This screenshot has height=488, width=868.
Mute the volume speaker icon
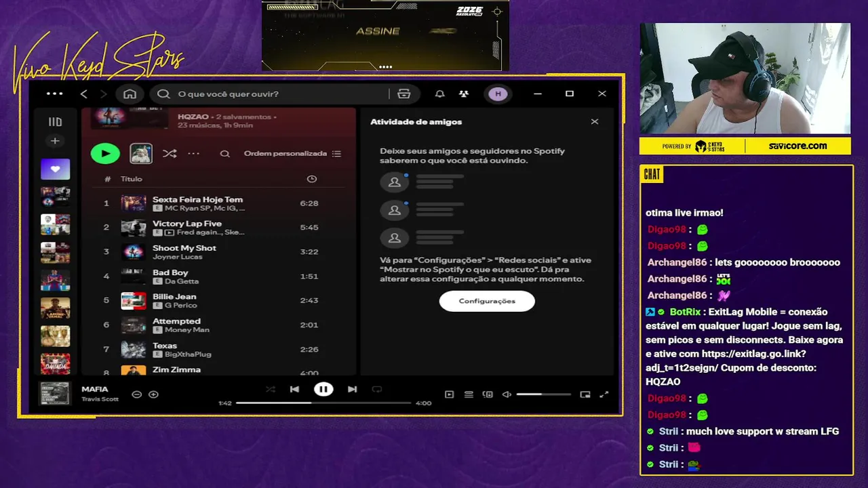[x=507, y=394]
